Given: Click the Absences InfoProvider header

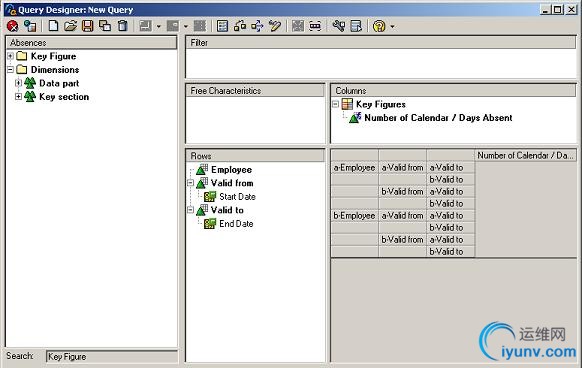Looking at the screenshot, I should coord(91,43).
